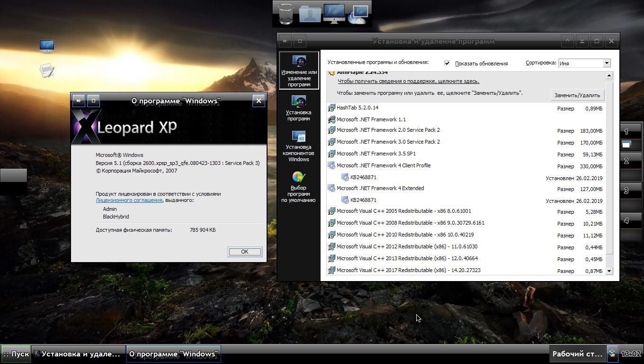Click the scrollbar down arrow in programs list
Image resolution: width=644 pixels, height=364 pixels.
(x=609, y=271)
